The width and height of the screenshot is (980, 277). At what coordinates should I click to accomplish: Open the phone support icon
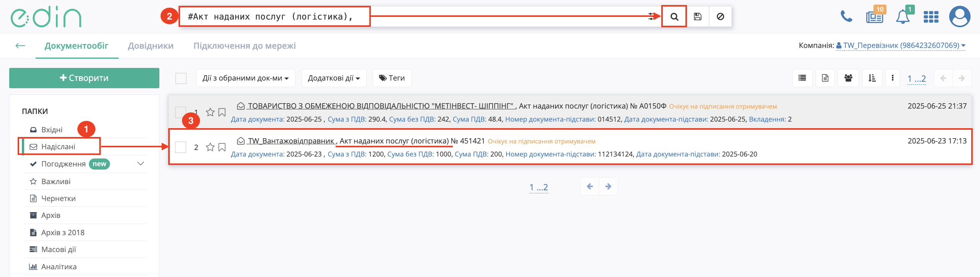click(x=846, y=16)
